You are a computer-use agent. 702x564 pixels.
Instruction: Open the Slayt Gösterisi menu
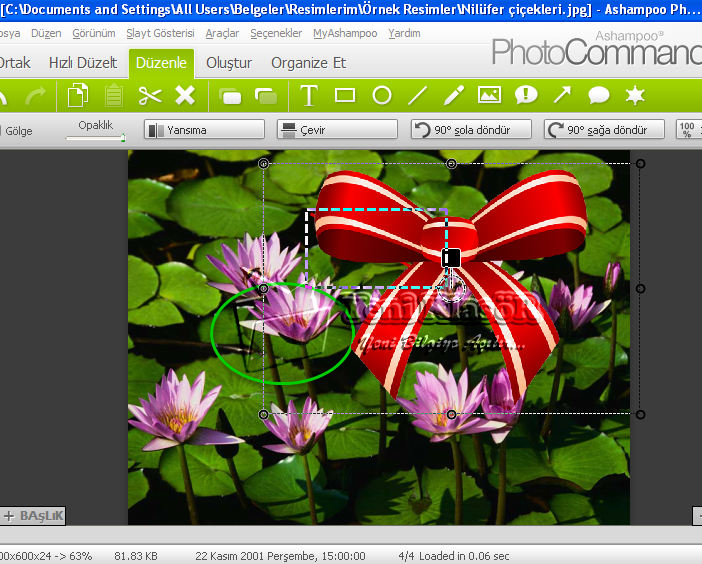pyautogui.click(x=160, y=33)
